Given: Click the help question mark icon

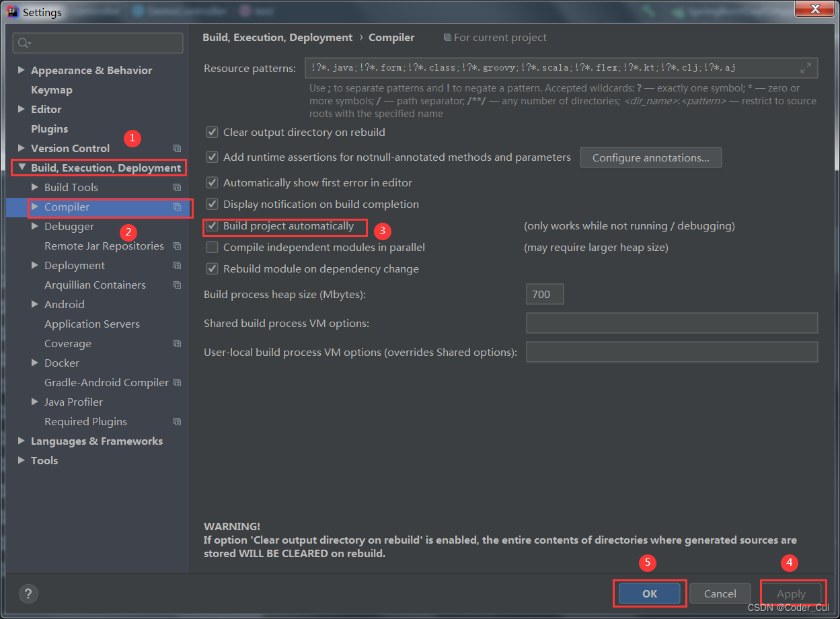Looking at the screenshot, I should (x=28, y=593).
